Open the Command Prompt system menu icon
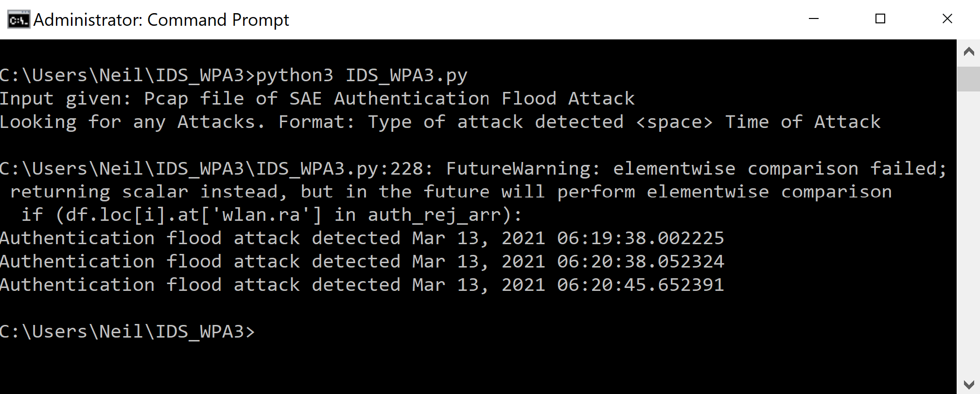Image resolution: width=980 pixels, height=394 pixels. [x=18, y=19]
